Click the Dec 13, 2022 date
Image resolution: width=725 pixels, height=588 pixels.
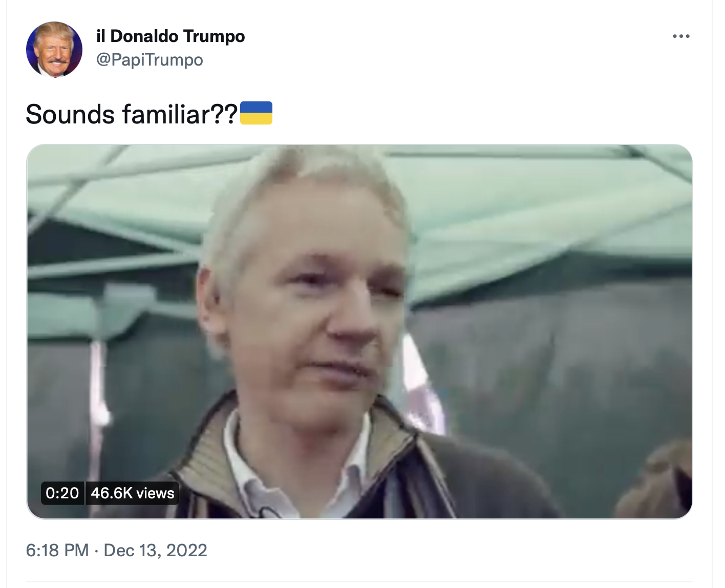pos(155,551)
